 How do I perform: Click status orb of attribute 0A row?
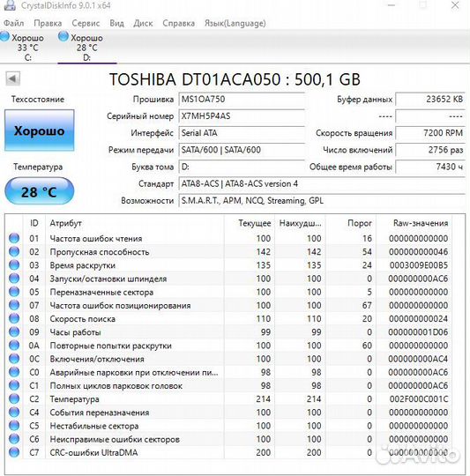14,345
